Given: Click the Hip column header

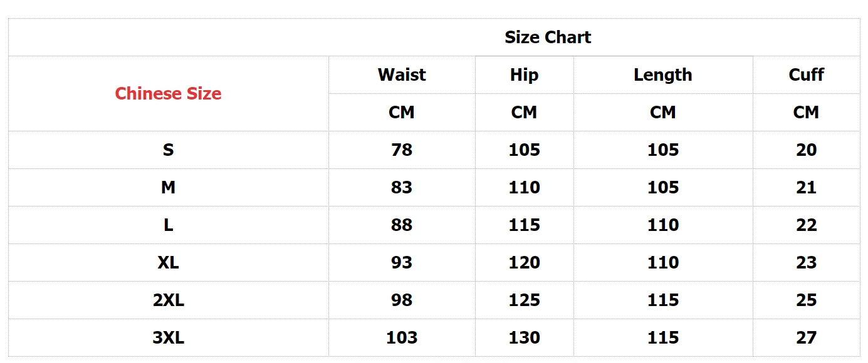Looking at the screenshot, I should [524, 75].
